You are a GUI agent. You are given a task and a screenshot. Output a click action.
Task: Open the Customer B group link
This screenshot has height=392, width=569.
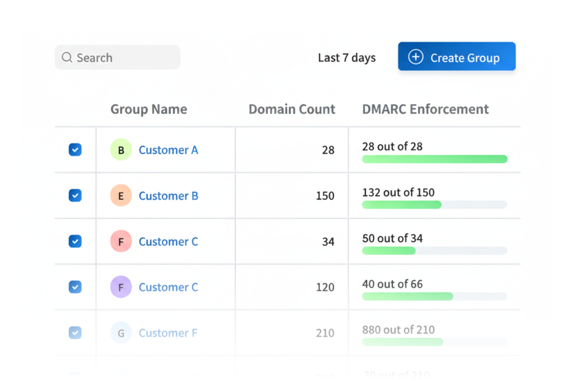pyautogui.click(x=168, y=196)
